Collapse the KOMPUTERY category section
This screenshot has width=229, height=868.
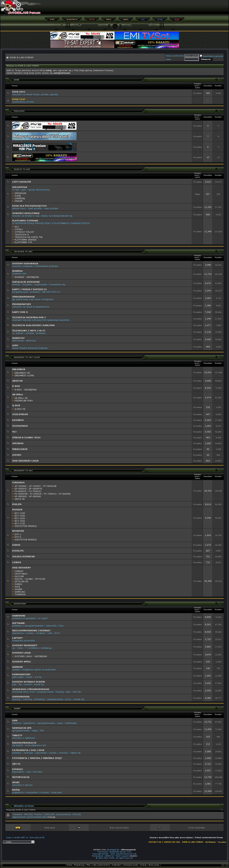point(216,604)
